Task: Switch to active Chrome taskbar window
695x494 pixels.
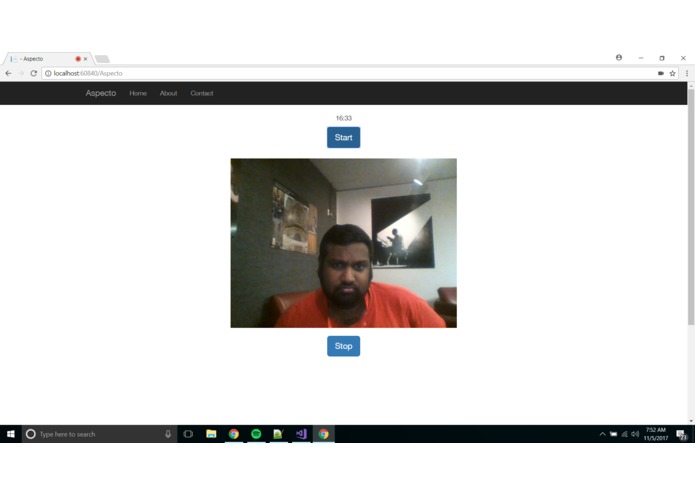Action: click(x=324, y=434)
